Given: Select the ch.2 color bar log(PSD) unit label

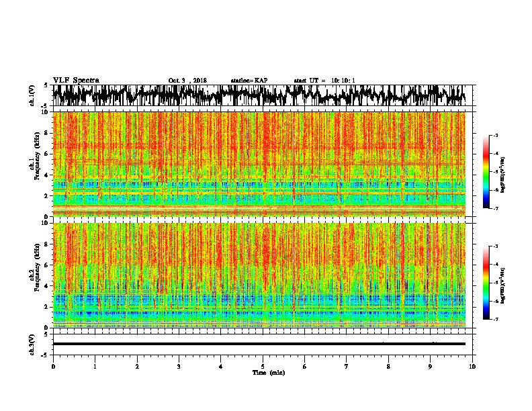Looking at the screenshot, I should coord(503,285).
